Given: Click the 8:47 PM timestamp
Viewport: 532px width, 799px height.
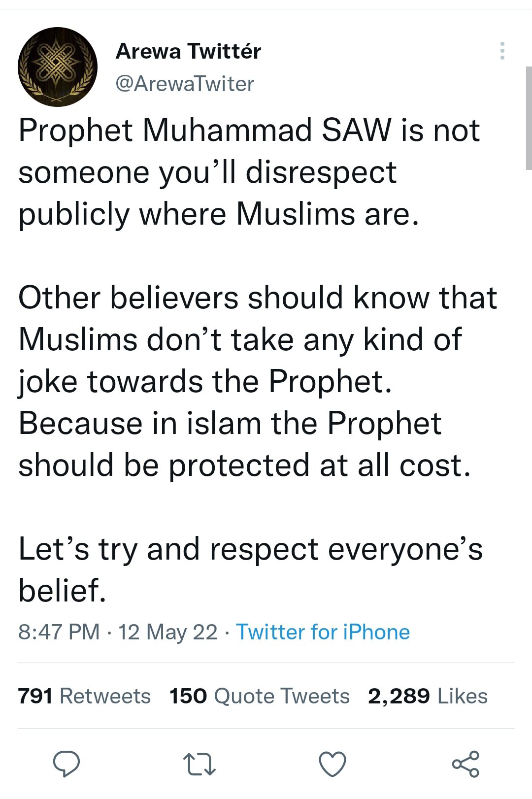Looking at the screenshot, I should (x=59, y=632).
